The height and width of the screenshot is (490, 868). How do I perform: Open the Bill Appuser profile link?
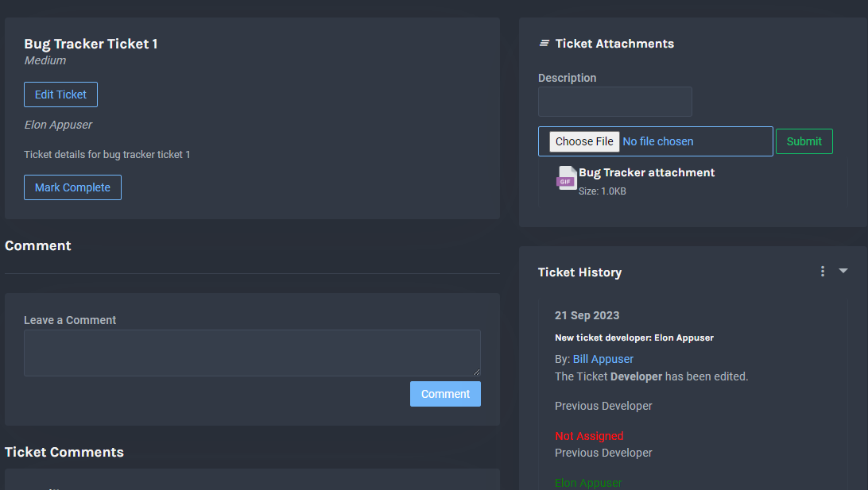coord(603,359)
